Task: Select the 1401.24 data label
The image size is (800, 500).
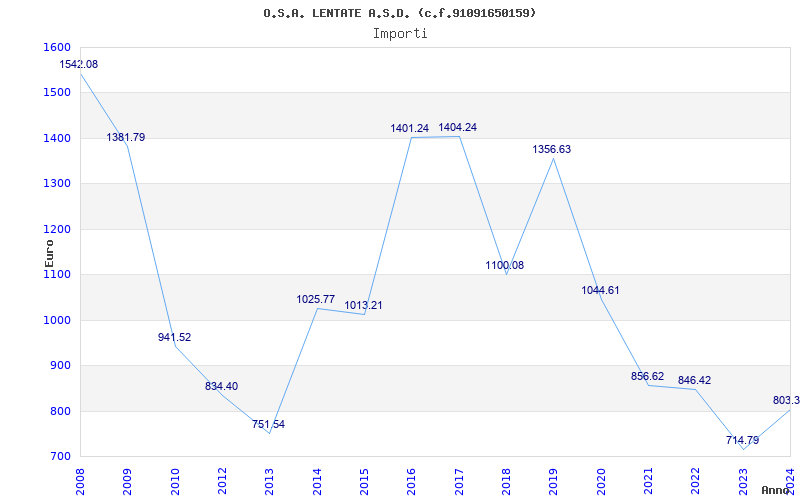Action: point(410,129)
